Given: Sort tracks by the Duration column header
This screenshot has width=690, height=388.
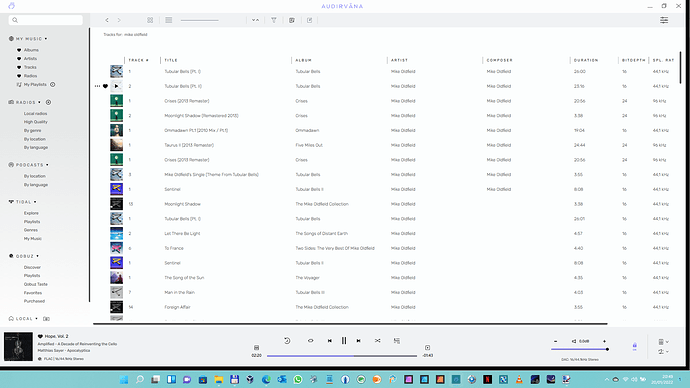Looking at the screenshot, I should coord(586,60).
